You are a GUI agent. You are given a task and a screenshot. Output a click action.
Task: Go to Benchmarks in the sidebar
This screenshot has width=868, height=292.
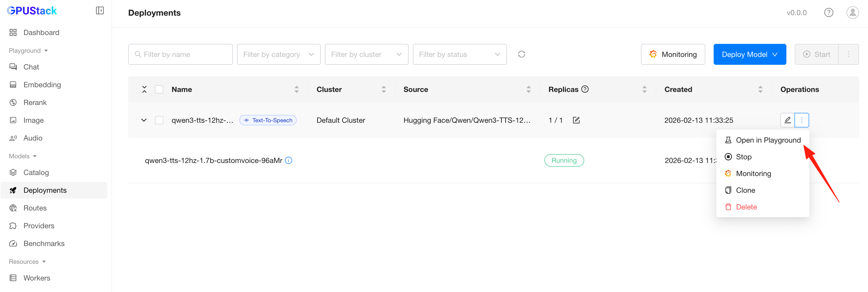[x=44, y=244]
